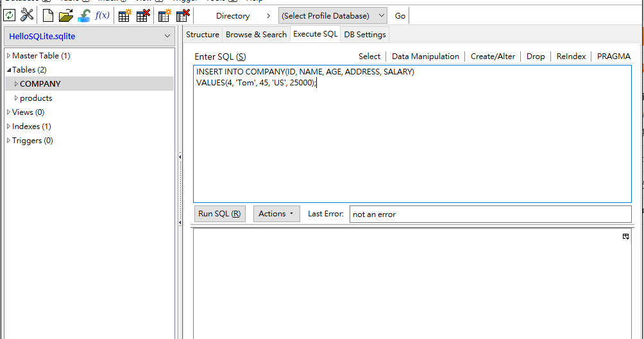Select the COMPANY table in tree
Viewport: 644px width, 339px height.
point(40,84)
